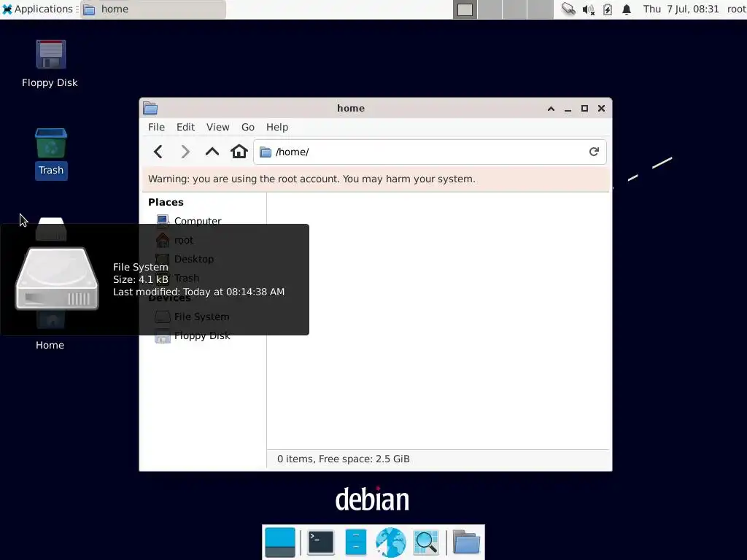Open the network connection tray icon
This screenshot has height=560, width=747.
[568, 9]
